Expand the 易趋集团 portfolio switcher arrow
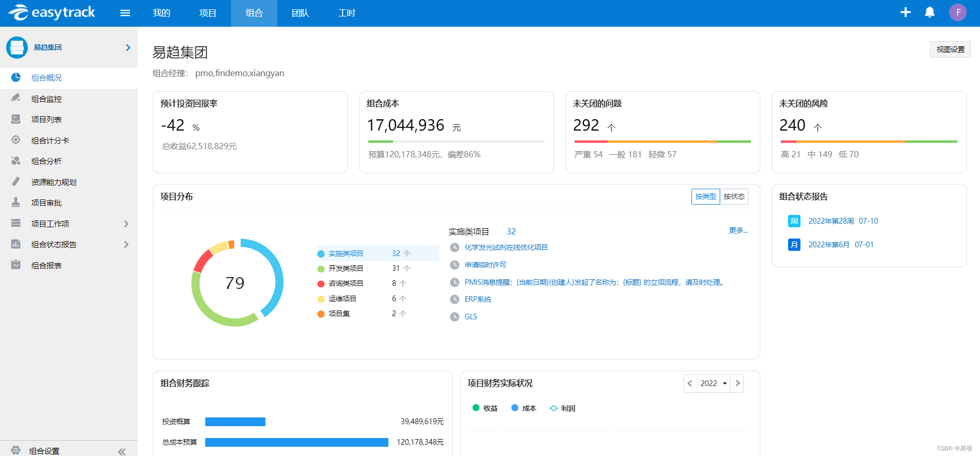Screen dimensions: 980x456 [128, 47]
